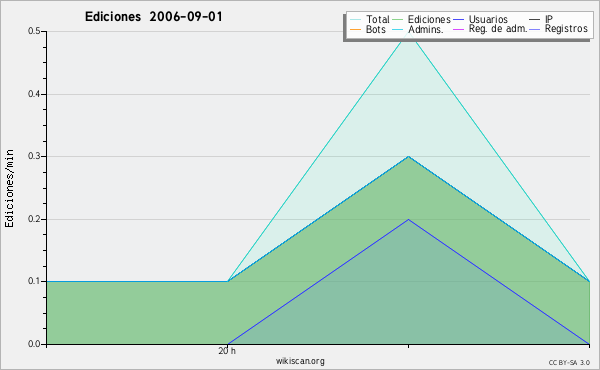The height and width of the screenshot is (370, 600).
Task: Click the 0.5 y-axis tick label
Action: pyautogui.click(x=34, y=31)
